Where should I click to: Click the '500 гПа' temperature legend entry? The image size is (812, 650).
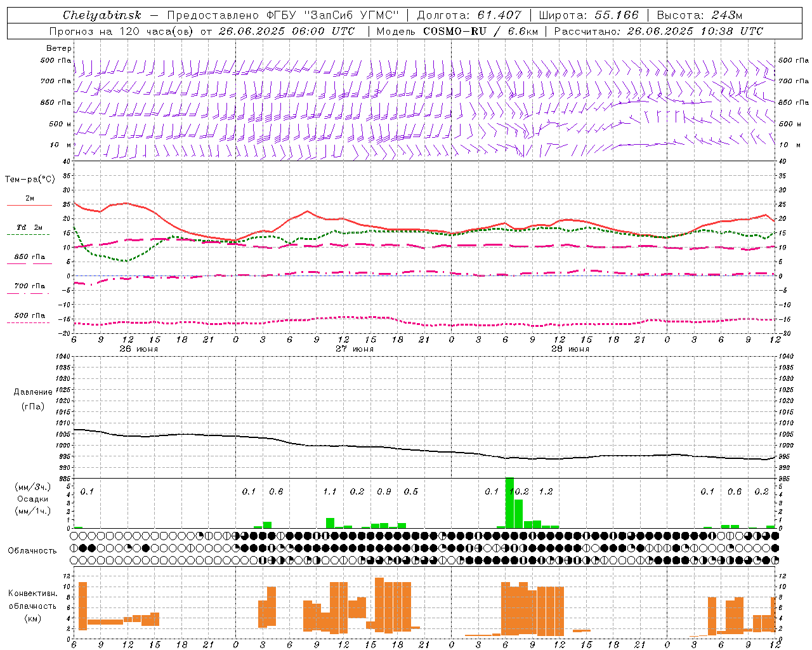tap(30, 315)
